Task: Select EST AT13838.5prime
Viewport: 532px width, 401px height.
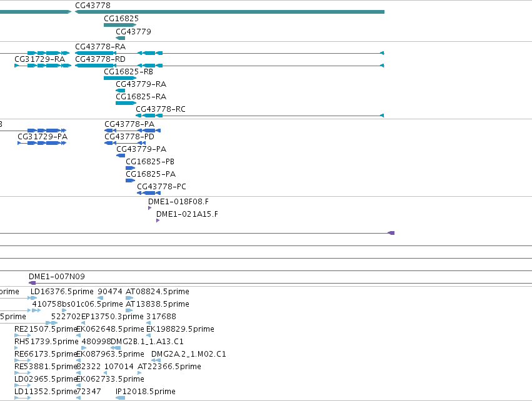Action: 158,304
